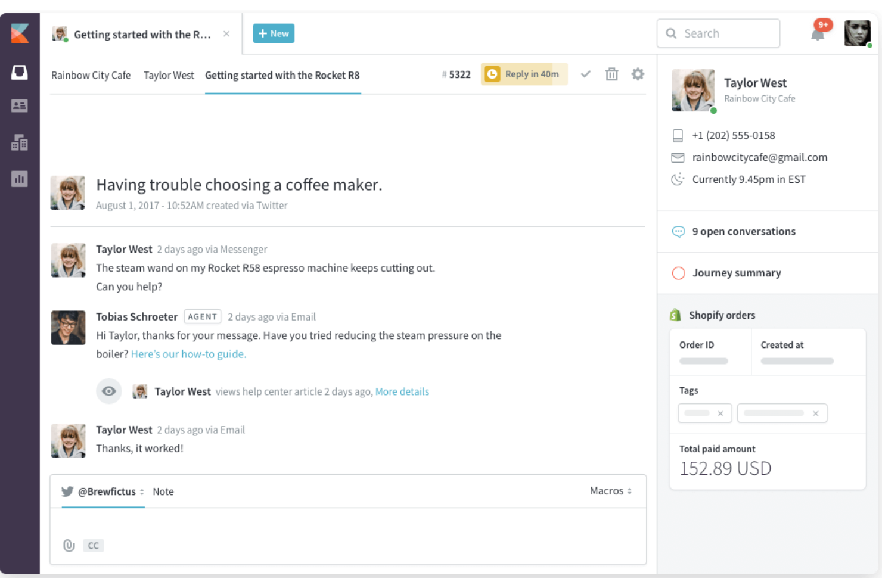The width and height of the screenshot is (882, 588).
Task: Open conversation settings via the gear icon
Action: pos(638,74)
